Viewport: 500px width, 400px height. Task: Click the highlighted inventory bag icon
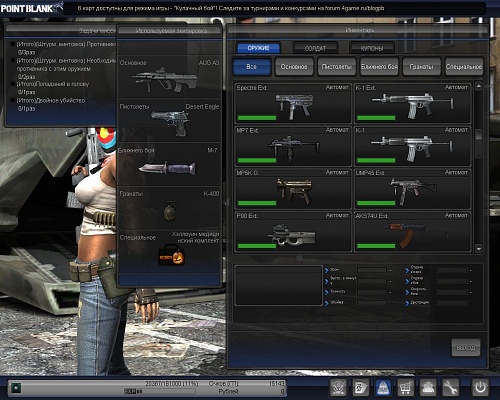pyautogui.click(x=383, y=387)
